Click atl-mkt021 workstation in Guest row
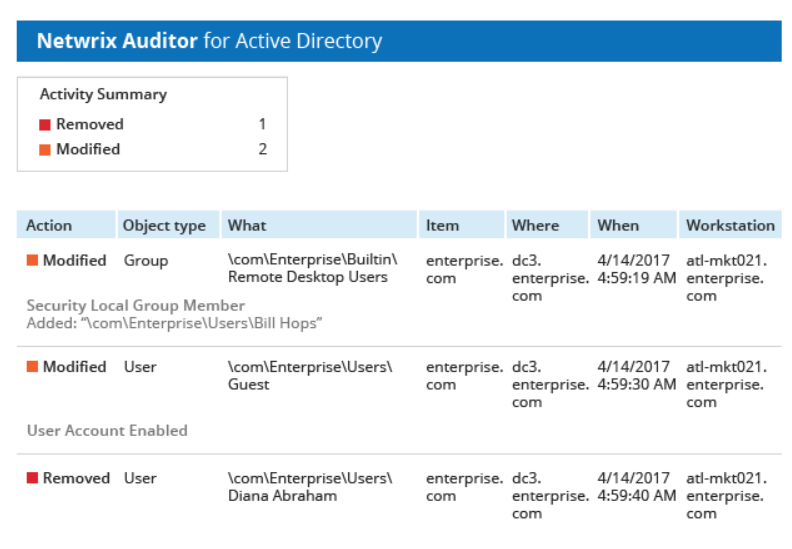792x549 pixels. [726, 385]
